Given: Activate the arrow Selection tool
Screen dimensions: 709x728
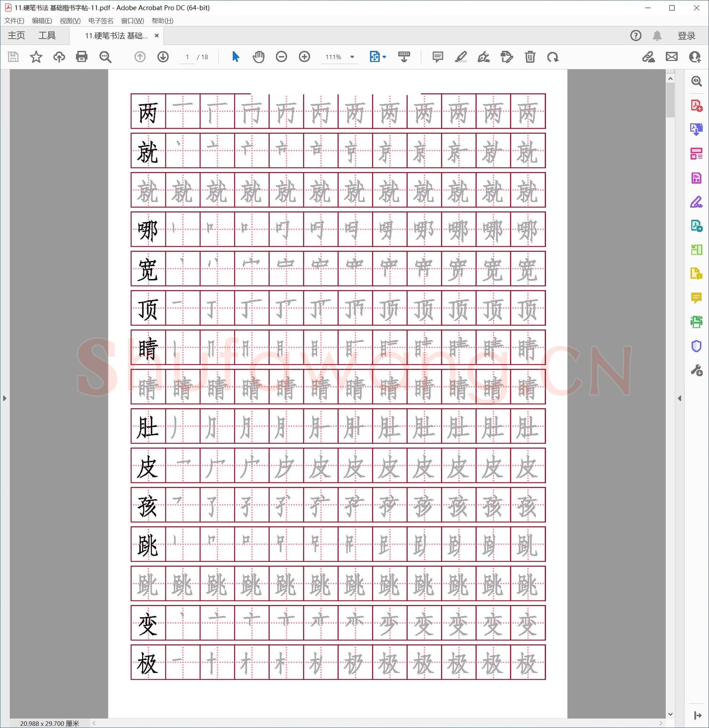Looking at the screenshot, I should pos(235,57).
